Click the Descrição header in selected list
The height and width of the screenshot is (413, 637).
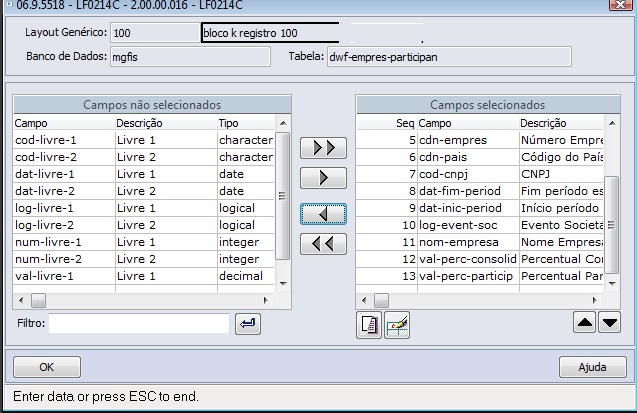tap(561, 123)
